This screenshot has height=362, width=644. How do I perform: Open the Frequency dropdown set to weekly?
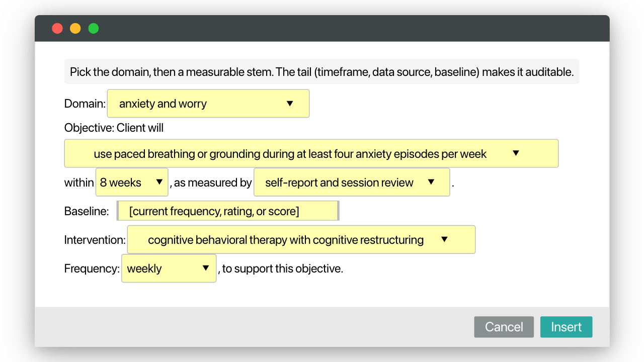coord(169,268)
